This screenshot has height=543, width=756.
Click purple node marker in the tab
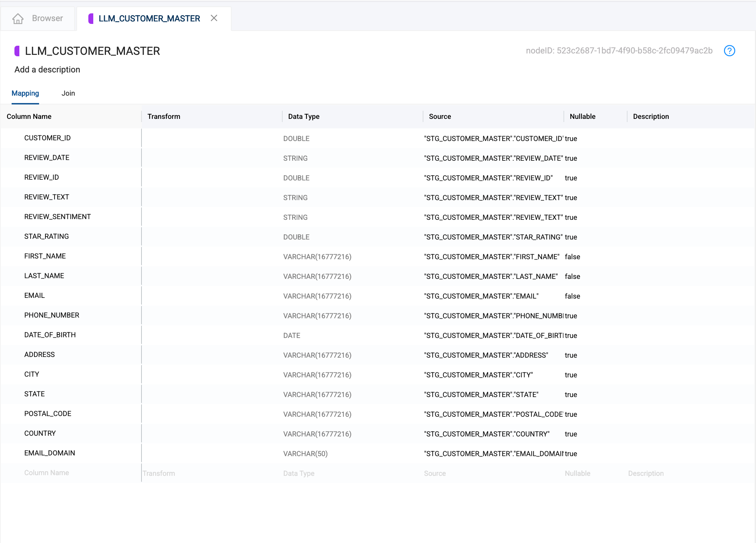[91, 18]
